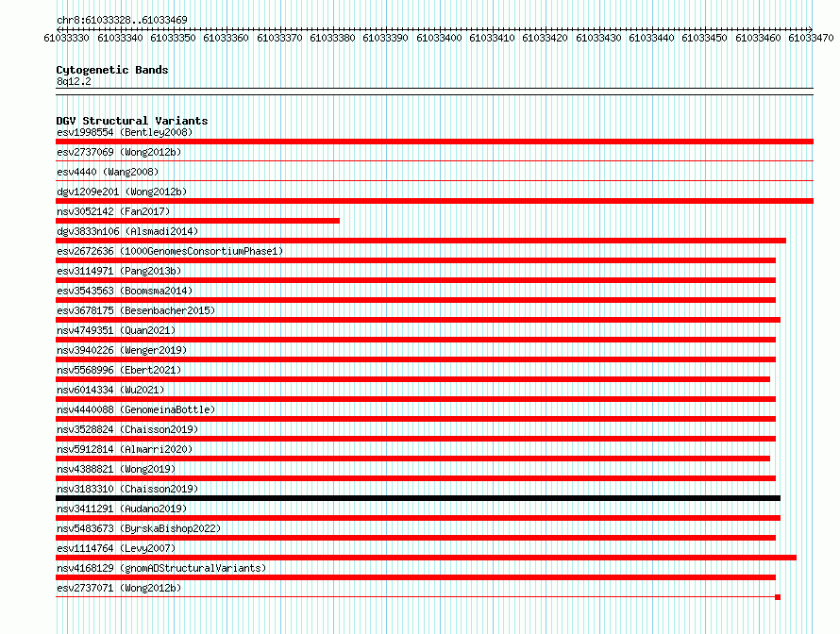The width and height of the screenshot is (840, 634).
Task: Select the esv2737071 (Wong2012b) label
Action: 119,588
